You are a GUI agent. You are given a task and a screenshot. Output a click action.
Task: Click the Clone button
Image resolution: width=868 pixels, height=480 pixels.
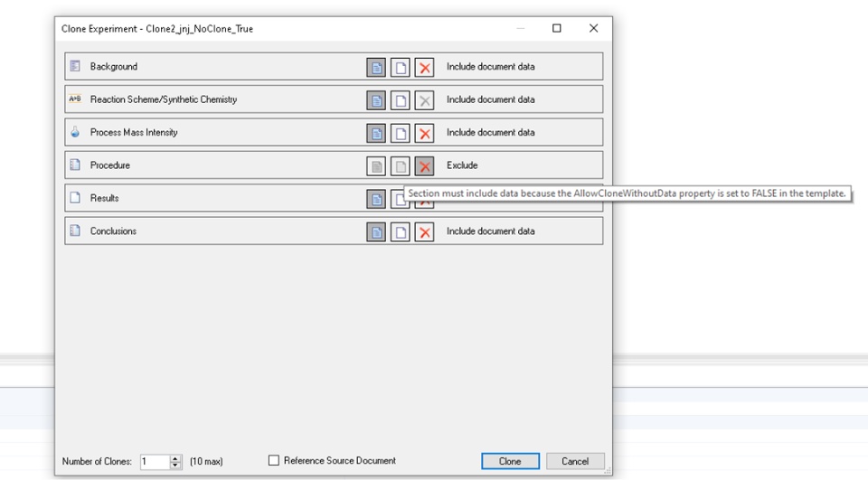coord(510,461)
